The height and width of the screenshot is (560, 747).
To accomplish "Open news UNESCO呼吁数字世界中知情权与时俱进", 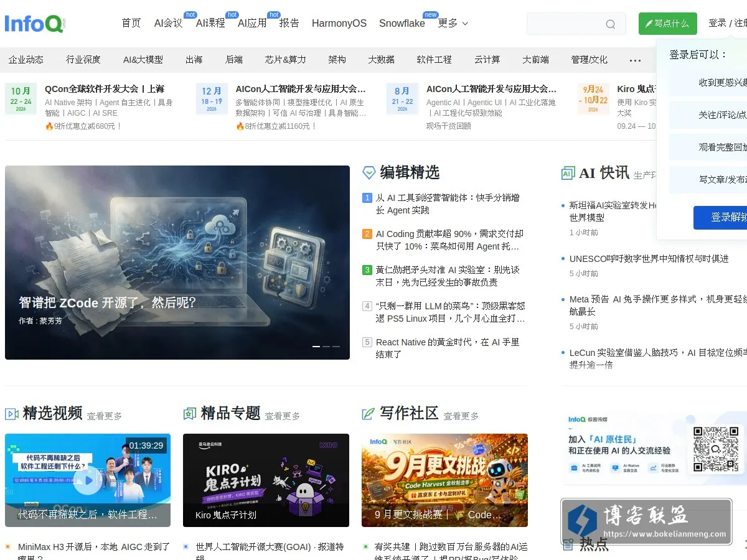I will click(x=649, y=258).
